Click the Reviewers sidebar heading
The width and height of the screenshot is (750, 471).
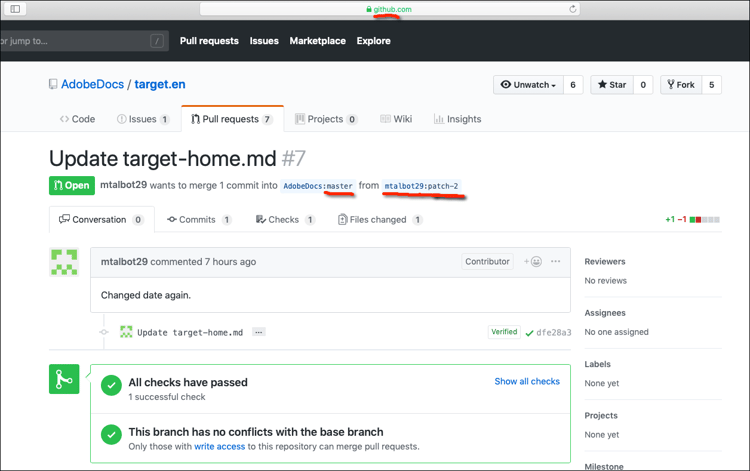click(605, 262)
